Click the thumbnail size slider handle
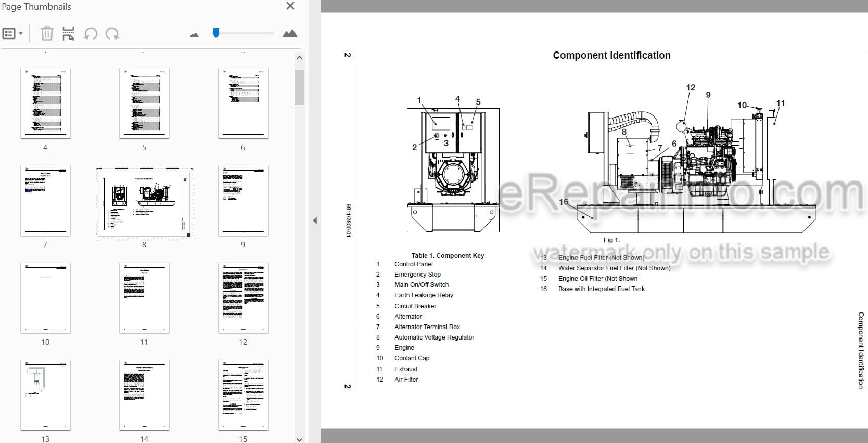Image resolution: width=868 pixels, height=443 pixels. tap(216, 33)
